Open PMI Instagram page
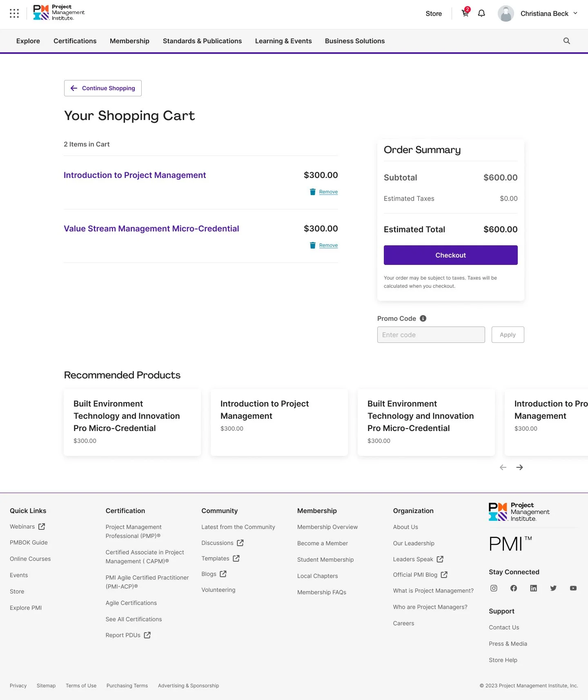The height and width of the screenshot is (700, 588). (494, 588)
